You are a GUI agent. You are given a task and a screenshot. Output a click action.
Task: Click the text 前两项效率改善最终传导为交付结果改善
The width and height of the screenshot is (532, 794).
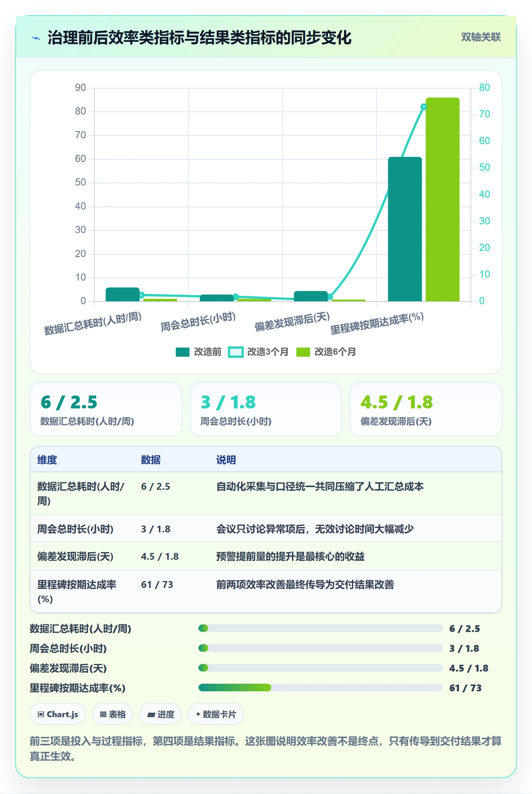(305, 584)
